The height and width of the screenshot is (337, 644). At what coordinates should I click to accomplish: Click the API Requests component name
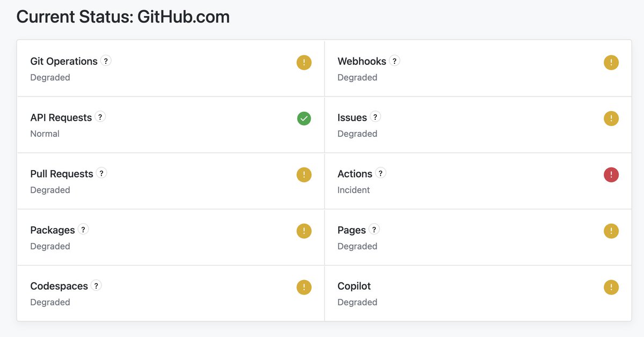[61, 118]
